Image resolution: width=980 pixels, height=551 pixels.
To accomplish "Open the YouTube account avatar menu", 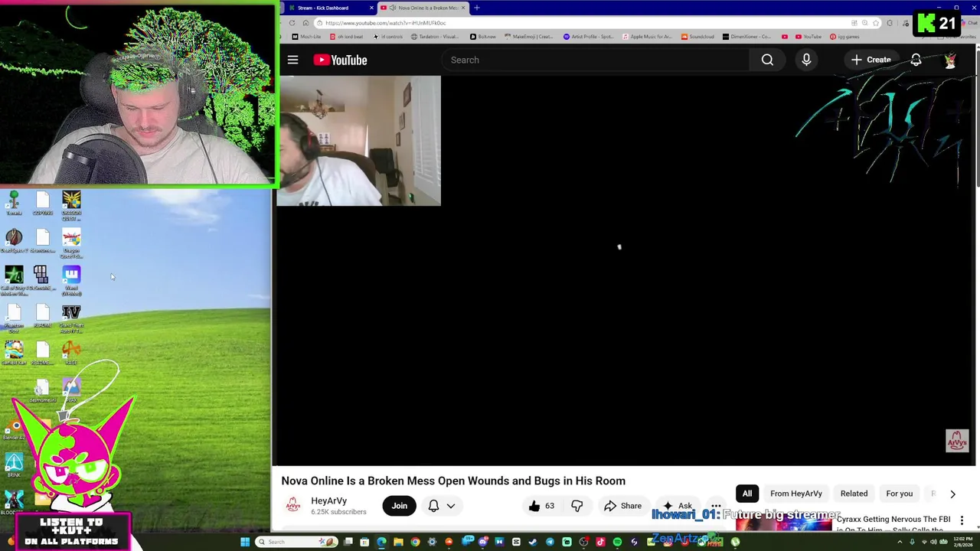I will click(950, 60).
